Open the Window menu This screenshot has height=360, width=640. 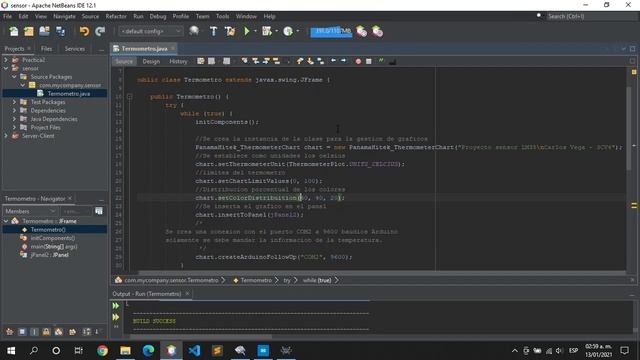click(x=246, y=16)
